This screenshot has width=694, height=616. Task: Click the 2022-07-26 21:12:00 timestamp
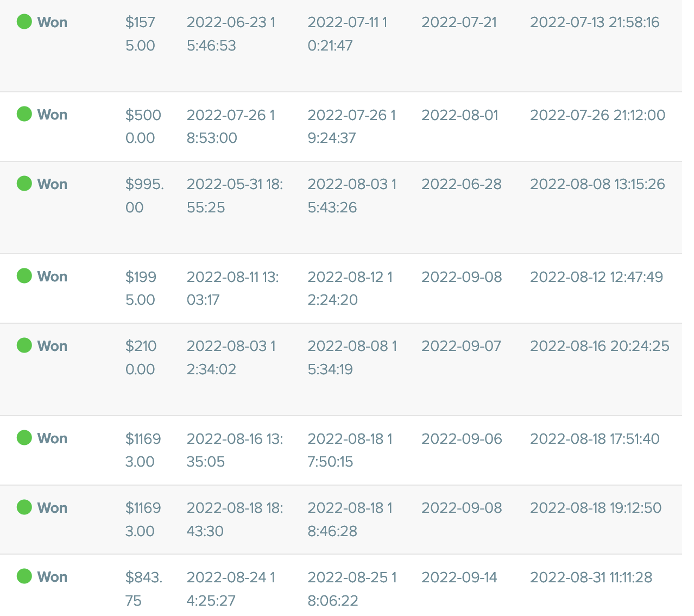pos(597,115)
